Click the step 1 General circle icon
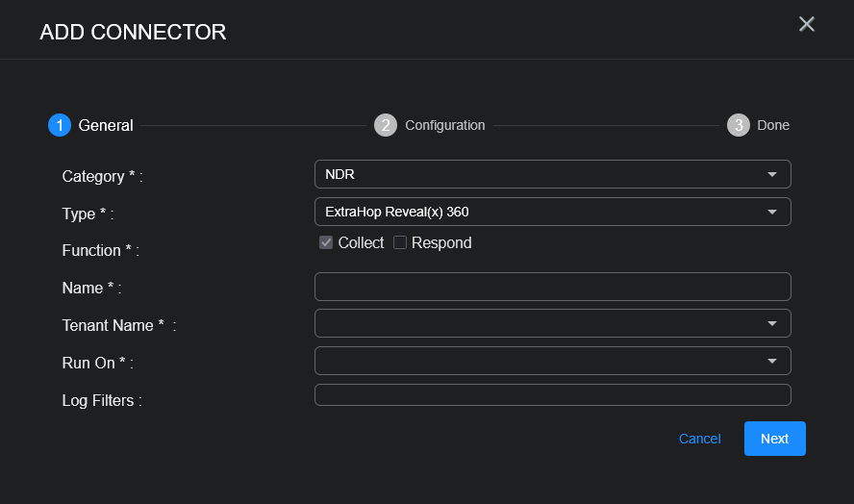Screen dimensions: 854x504 [60, 125]
